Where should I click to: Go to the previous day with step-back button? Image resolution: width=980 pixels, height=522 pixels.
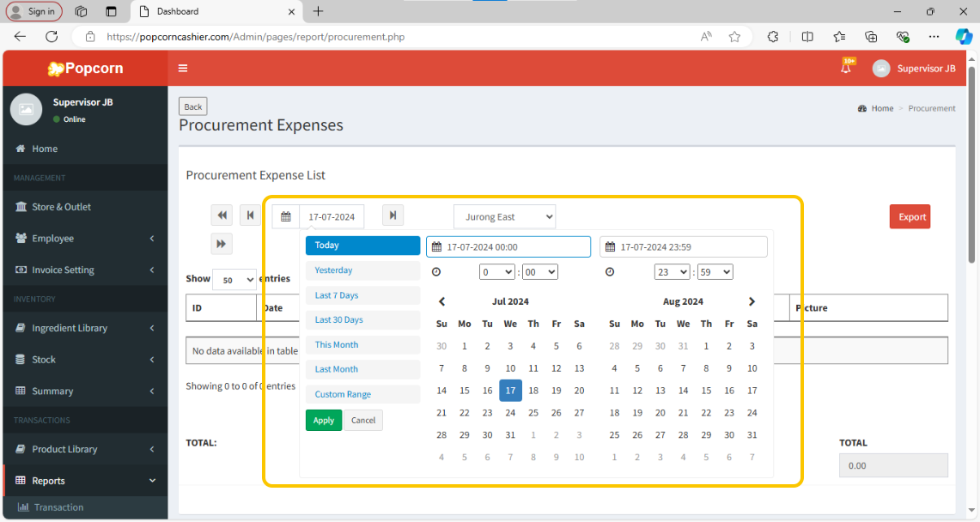(250, 215)
